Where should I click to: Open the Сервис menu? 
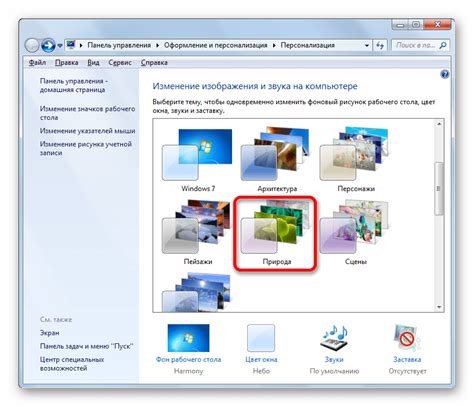point(120,62)
